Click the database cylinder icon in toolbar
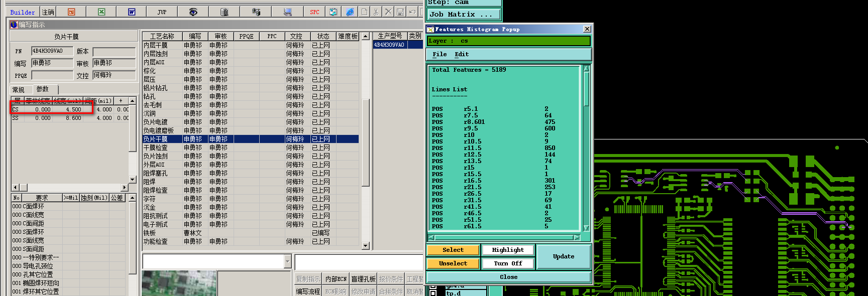The image size is (868, 296). 225,12
